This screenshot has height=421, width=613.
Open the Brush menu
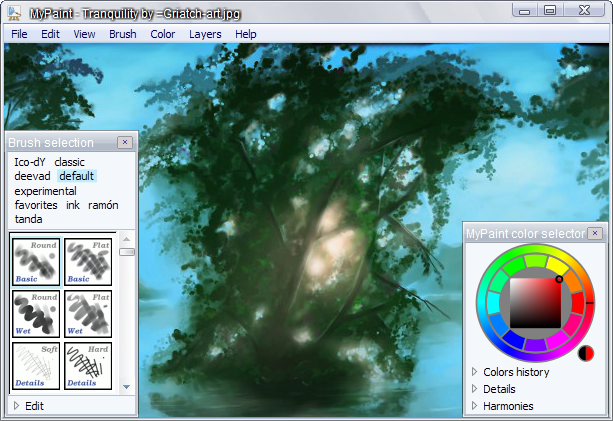(x=123, y=34)
